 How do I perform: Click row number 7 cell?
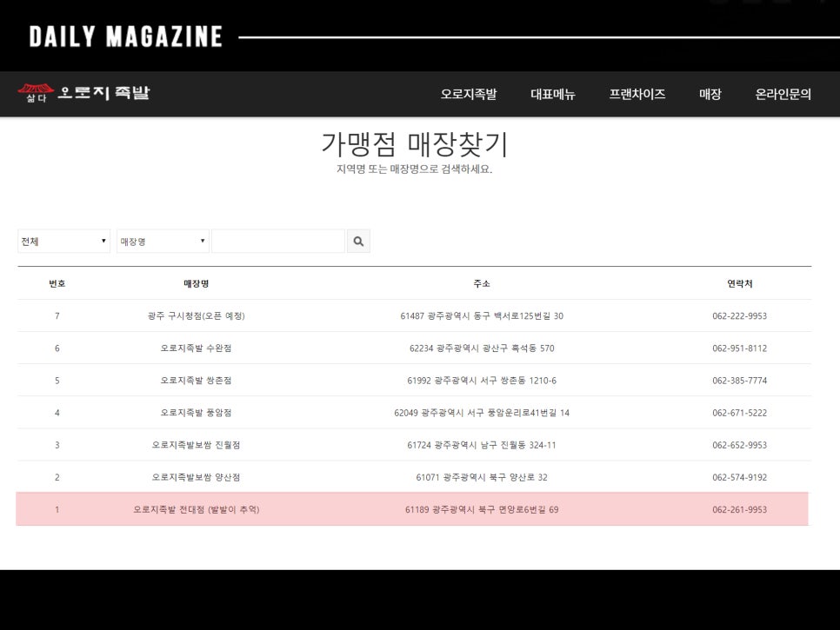[57, 315]
